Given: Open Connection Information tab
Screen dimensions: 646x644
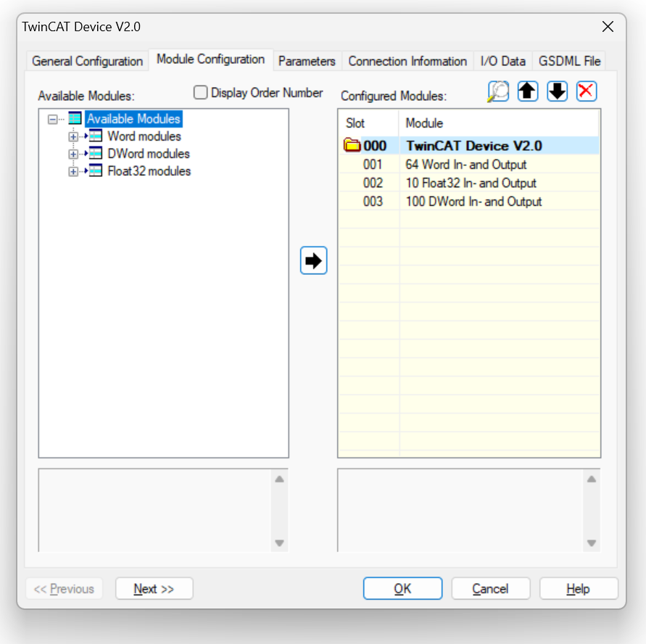Looking at the screenshot, I should [407, 62].
